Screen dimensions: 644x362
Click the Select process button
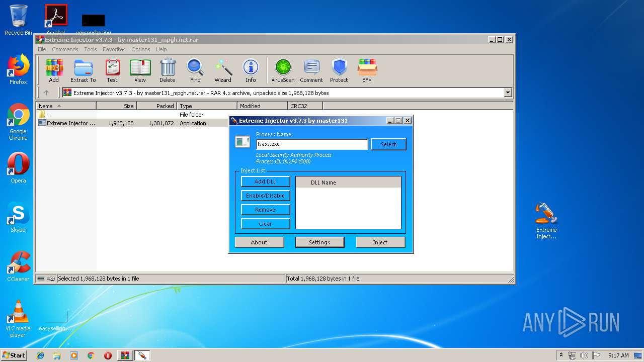388,144
